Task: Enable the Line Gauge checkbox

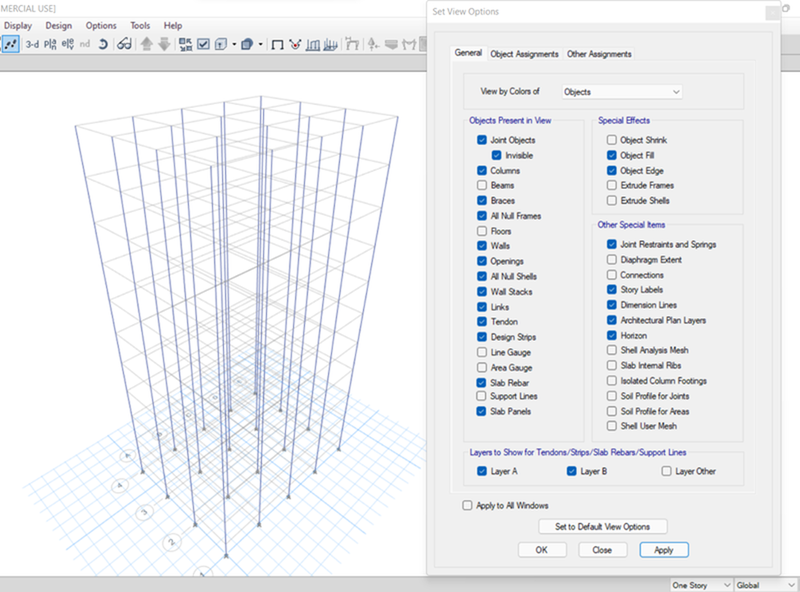Action: click(x=482, y=352)
